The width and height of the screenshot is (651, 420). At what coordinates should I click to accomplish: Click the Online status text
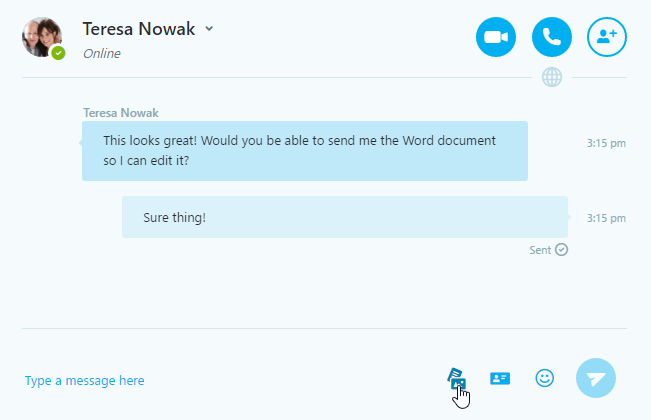click(102, 54)
